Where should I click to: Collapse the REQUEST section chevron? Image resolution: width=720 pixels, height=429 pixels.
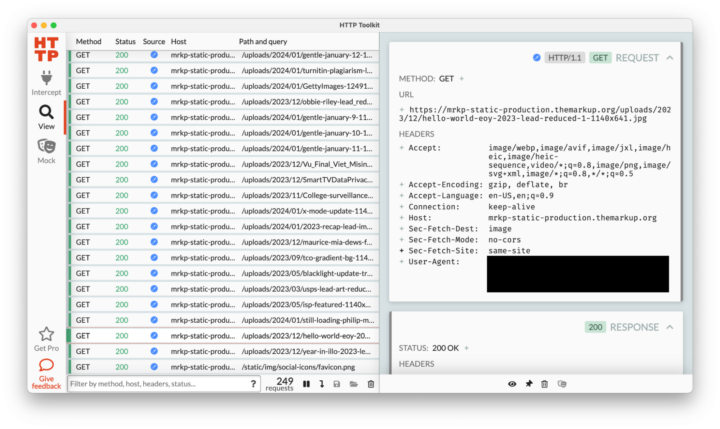point(669,58)
